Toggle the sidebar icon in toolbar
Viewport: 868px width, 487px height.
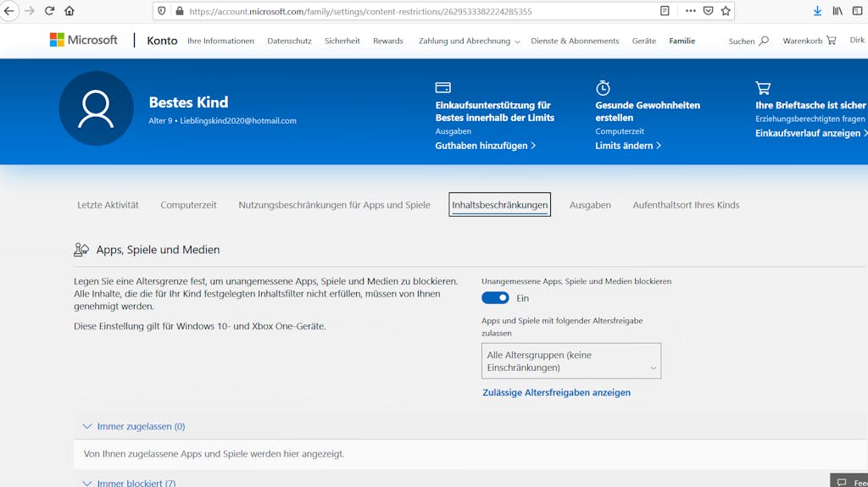[x=858, y=10]
